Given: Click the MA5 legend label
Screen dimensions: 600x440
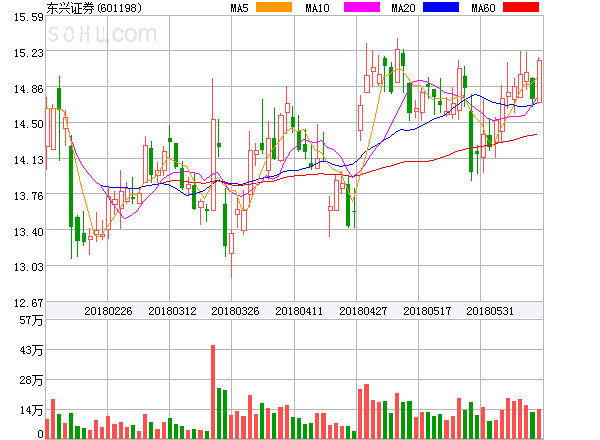Looking at the screenshot, I should click(239, 8).
